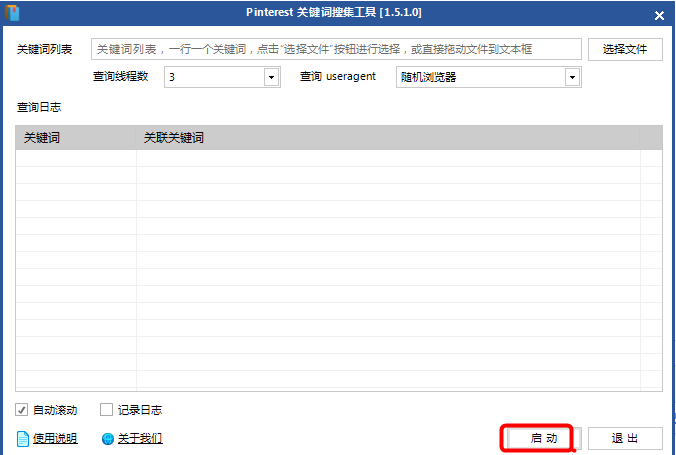This screenshot has height=455, width=676.
Task: Click the 查询线程数 label
Action: [x=121, y=76]
